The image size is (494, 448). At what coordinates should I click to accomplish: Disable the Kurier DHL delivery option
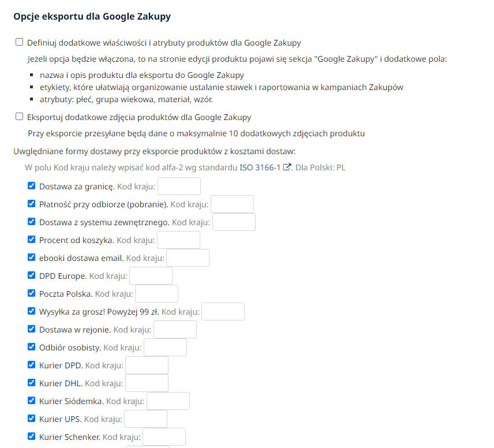pos(32,383)
